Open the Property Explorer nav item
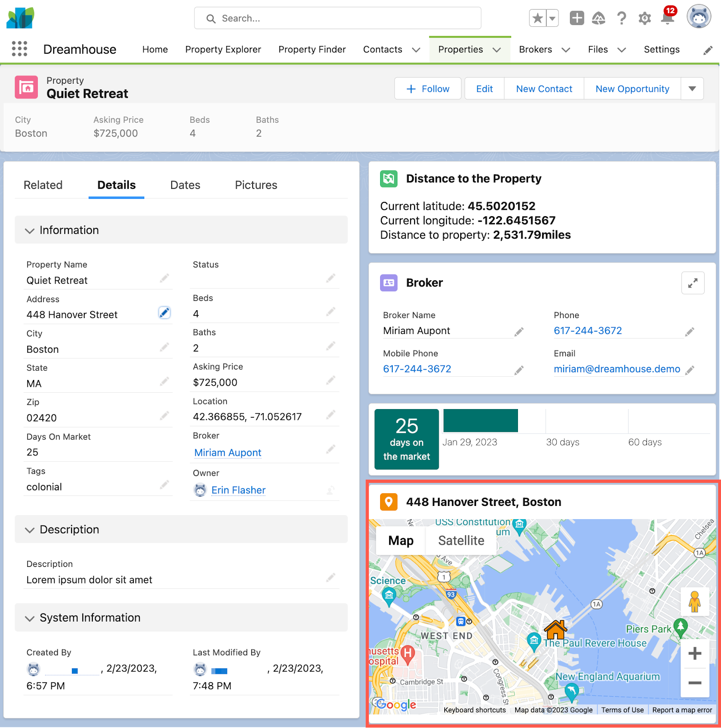 (x=223, y=49)
